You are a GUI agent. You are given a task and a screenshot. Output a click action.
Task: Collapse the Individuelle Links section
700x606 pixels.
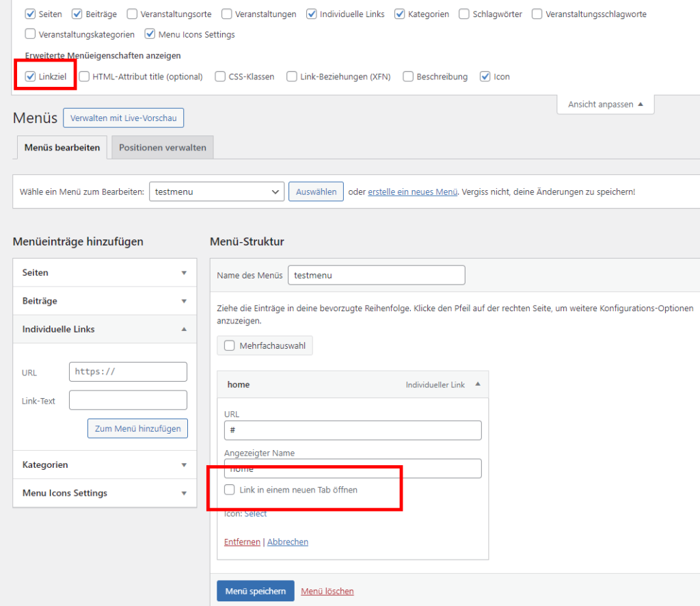click(x=183, y=329)
